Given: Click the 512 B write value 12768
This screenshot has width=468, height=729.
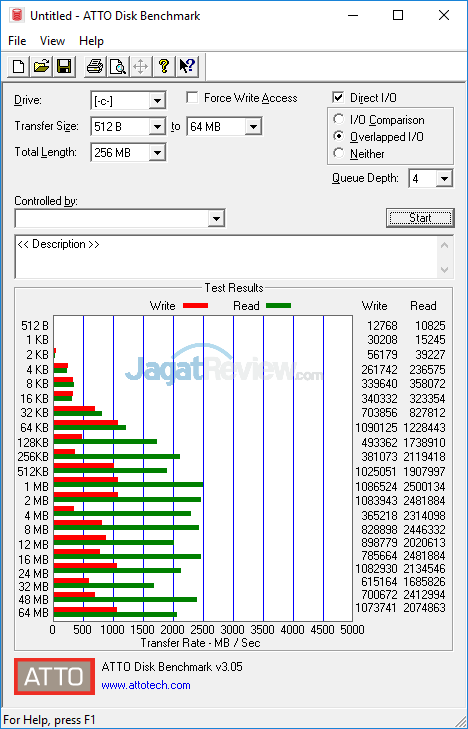Looking at the screenshot, I should click(x=382, y=325).
